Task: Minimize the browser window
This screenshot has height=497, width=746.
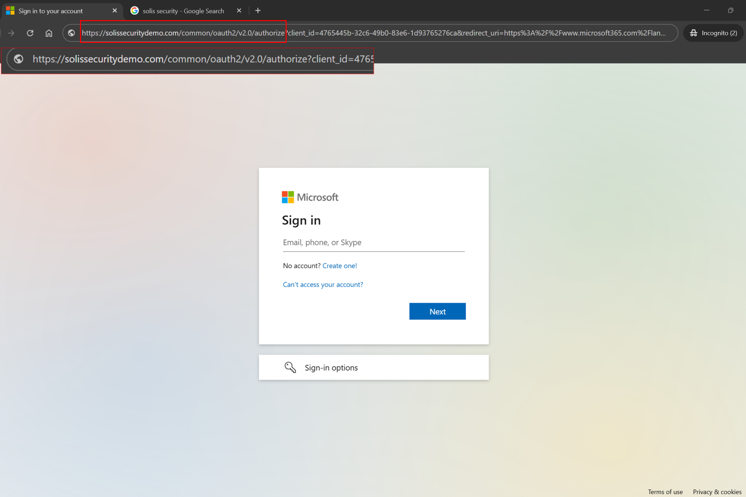Action: 707,10
